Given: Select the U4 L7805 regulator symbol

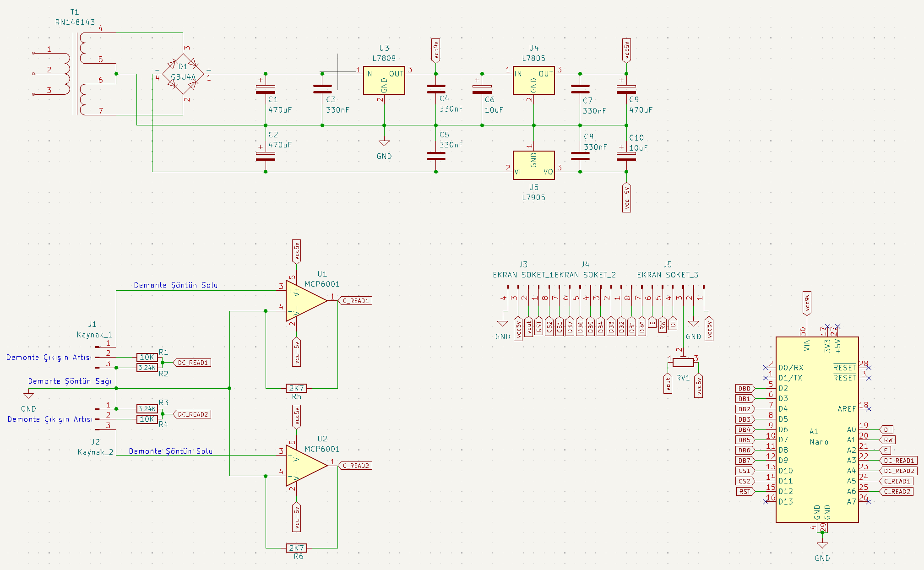Looking at the screenshot, I should tap(533, 81).
